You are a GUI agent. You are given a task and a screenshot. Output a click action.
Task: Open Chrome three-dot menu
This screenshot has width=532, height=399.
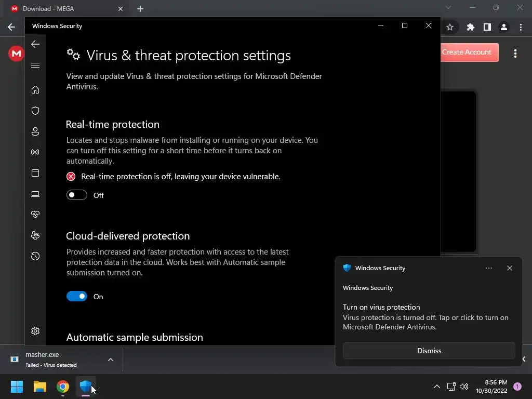[521, 27]
